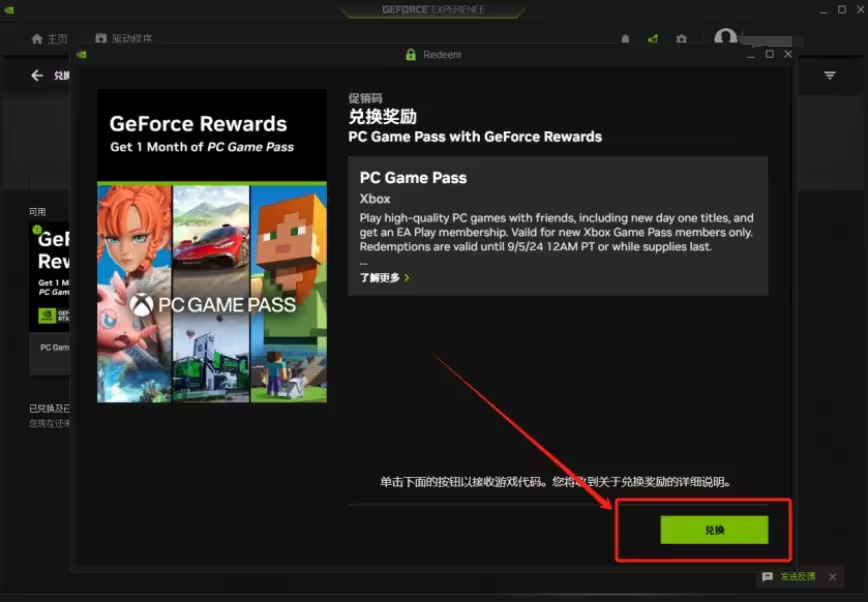
Task: Click the 'Xbox' publisher label
Action: 375,199
